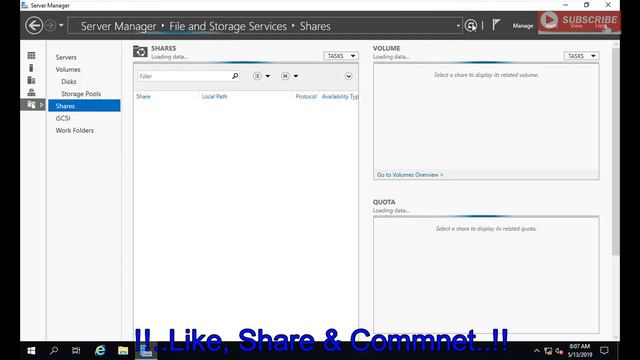Screen dimensions: 640x360
Task: Open volume tray icon
Action: click(559, 351)
